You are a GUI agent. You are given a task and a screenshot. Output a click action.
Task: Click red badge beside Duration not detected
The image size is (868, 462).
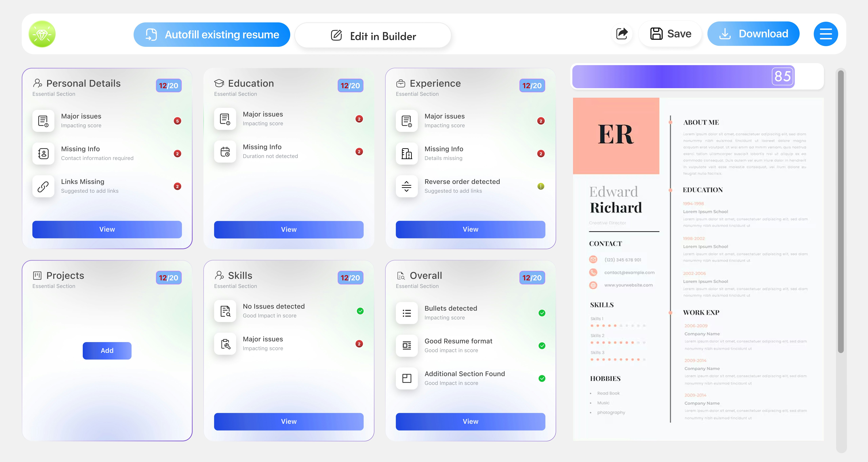(x=359, y=152)
